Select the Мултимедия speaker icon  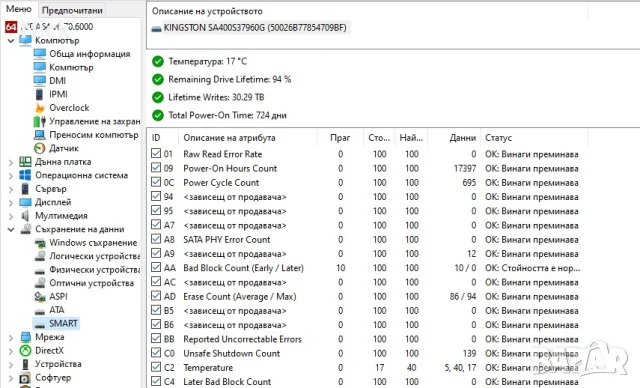(25, 215)
